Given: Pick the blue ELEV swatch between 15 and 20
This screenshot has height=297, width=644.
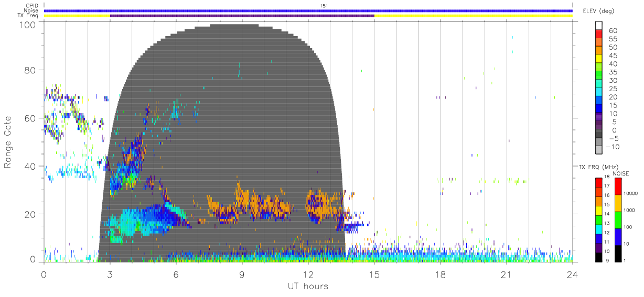Looking at the screenshot, I should (599, 101).
